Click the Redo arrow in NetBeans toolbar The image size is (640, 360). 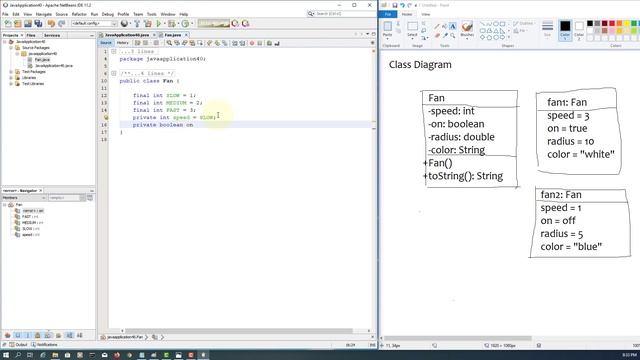pyautogui.click(x=61, y=24)
